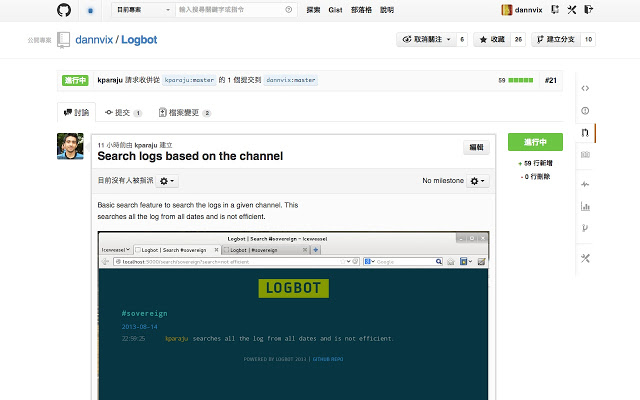Switch to the 檔案變更 files changed tab
Viewport: 640px width, 400px height.
[x=184, y=113]
